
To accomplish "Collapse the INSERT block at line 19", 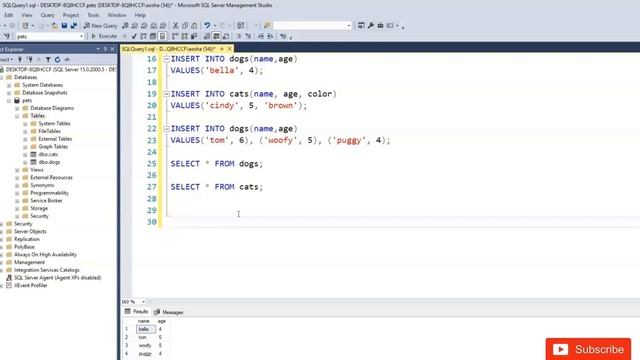I will (167, 94).
